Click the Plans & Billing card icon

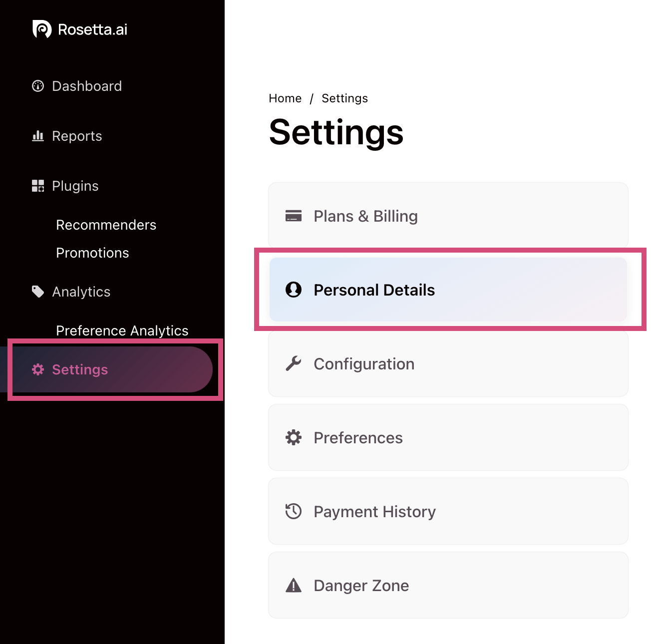point(294,216)
